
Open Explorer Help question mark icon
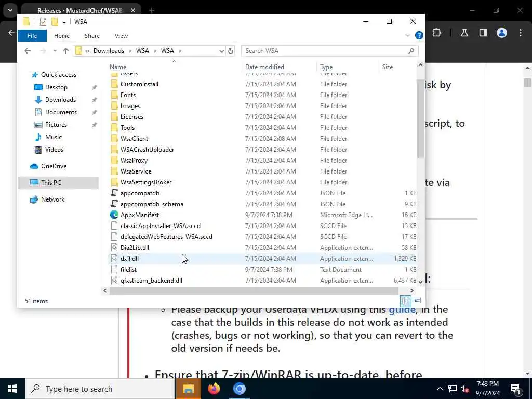(x=419, y=35)
